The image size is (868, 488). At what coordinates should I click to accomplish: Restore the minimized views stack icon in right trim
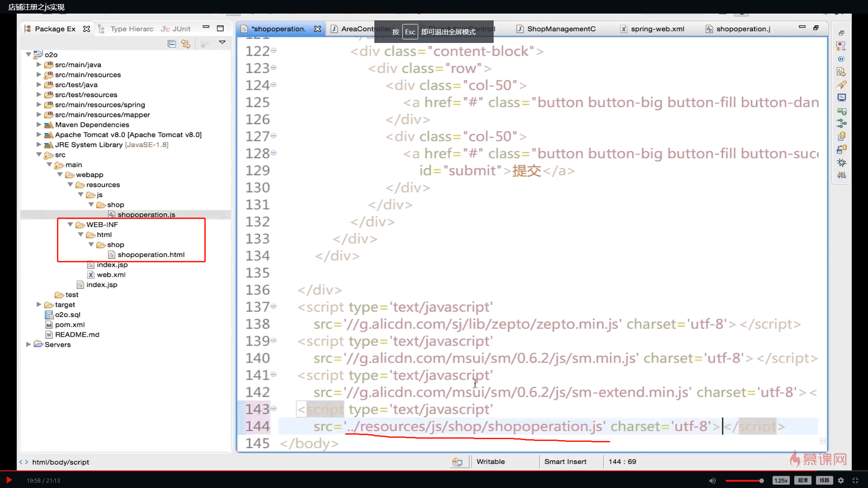coord(841,33)
